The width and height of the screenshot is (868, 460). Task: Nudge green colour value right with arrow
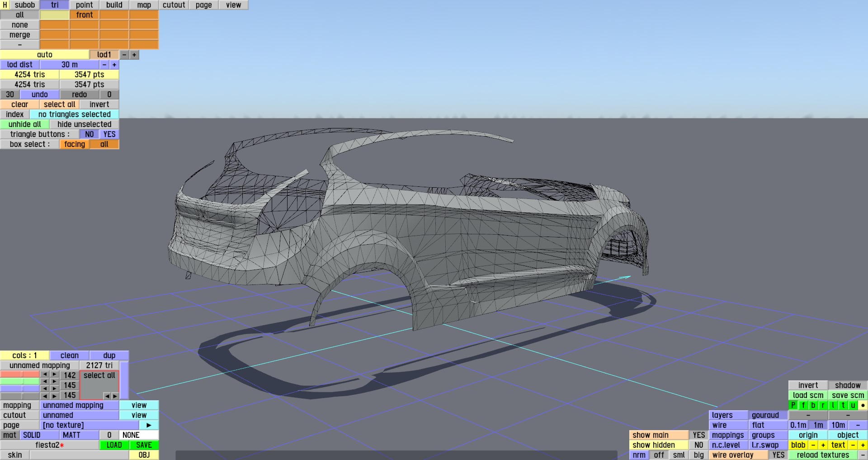coord(55,382)
